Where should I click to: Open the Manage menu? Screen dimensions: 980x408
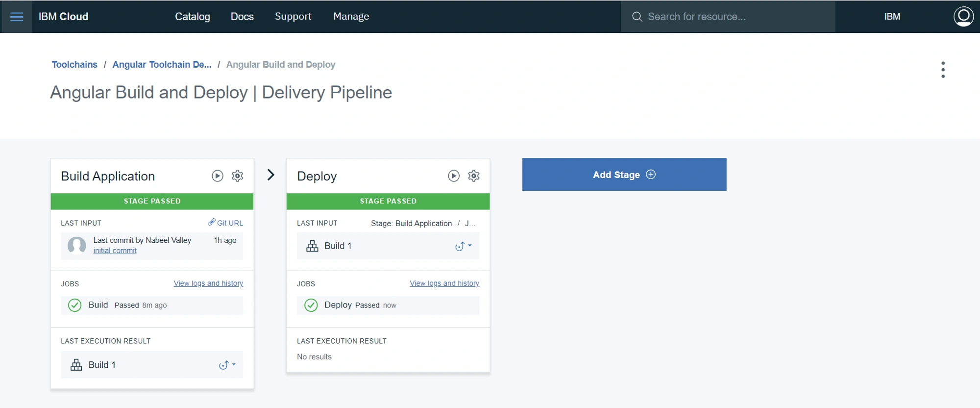coord(351,17)
